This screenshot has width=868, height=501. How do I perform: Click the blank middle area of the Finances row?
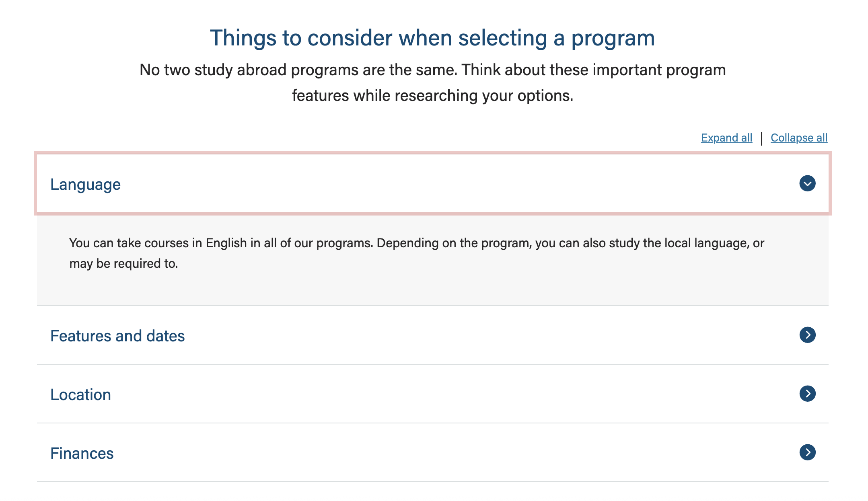coord(442,453)
